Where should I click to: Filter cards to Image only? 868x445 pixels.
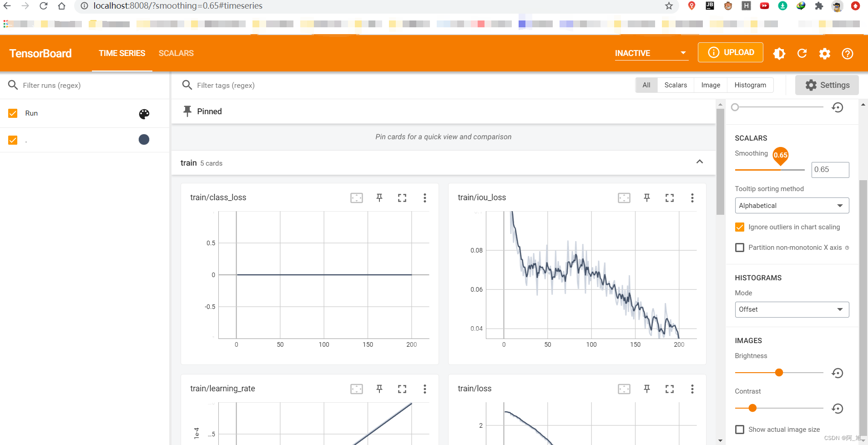click(711, 85)
